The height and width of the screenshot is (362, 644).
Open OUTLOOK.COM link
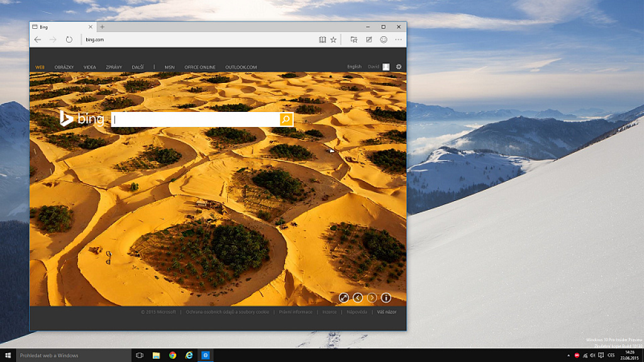coord(241,67)
